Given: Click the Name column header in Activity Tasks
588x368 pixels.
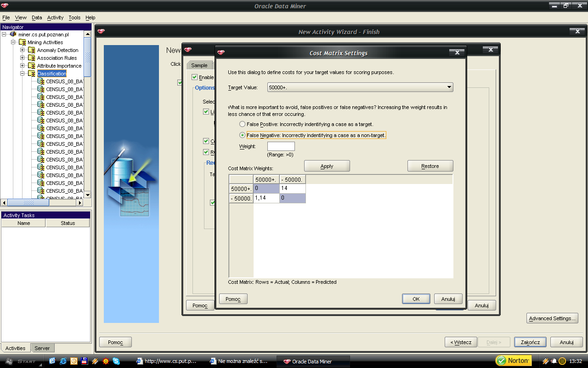Looking at the screenshot, I should click(x=24, y=223).
